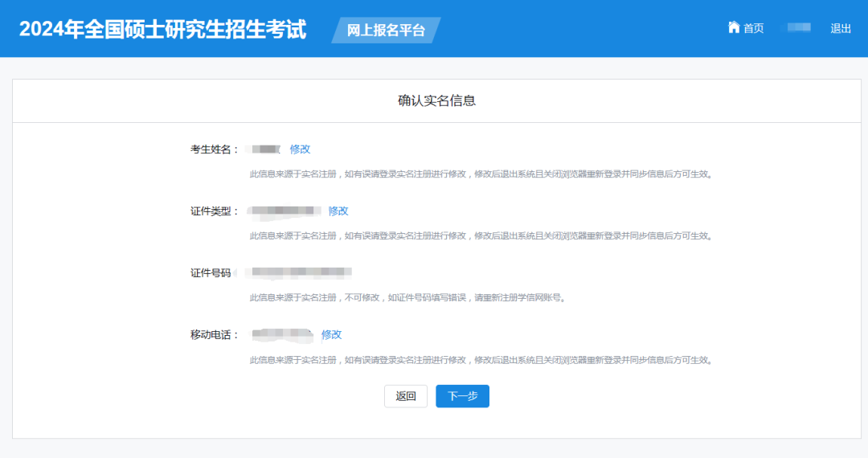Select the blurred 移动电话 number value
This screenshot has width=868, height=458.
tap(281, 334)
